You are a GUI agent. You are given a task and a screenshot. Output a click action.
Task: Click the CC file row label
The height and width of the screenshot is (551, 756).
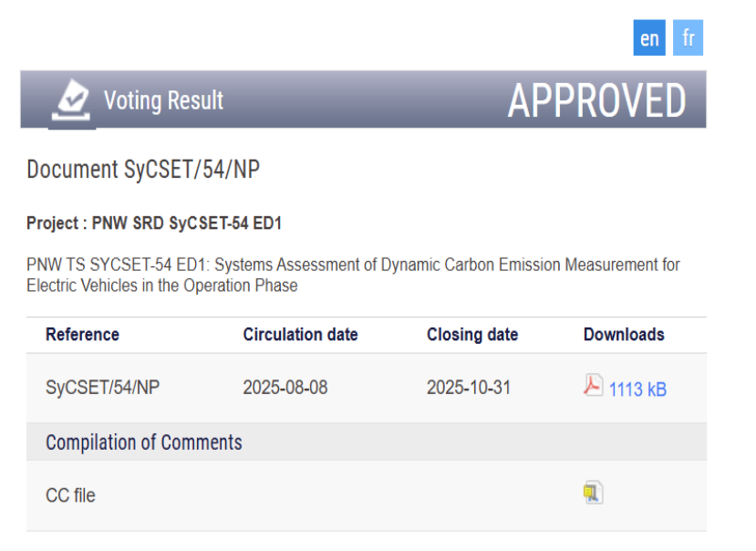[x=70, y=495]
